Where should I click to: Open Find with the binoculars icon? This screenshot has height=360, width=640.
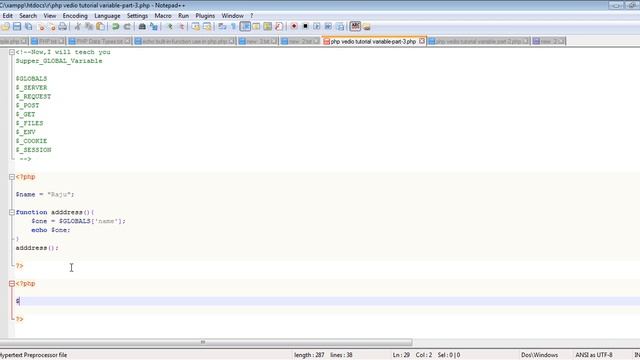[142, 27]
